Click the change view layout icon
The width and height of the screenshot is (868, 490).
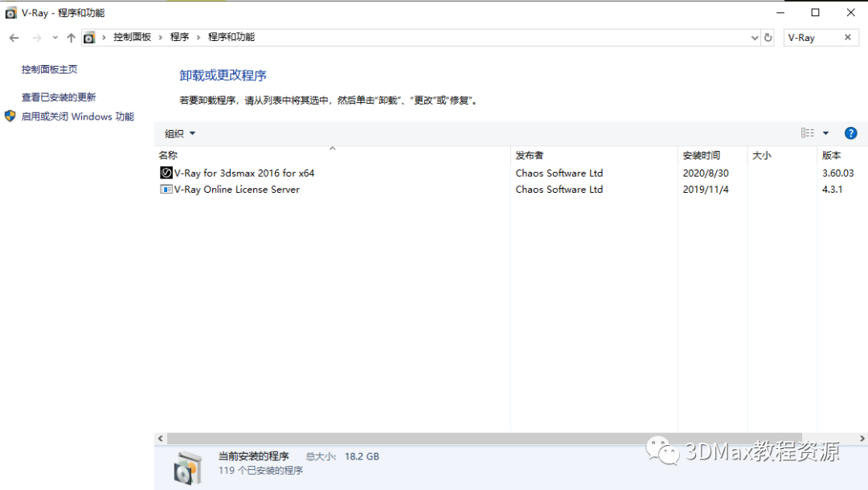click(x=807, y=133)
